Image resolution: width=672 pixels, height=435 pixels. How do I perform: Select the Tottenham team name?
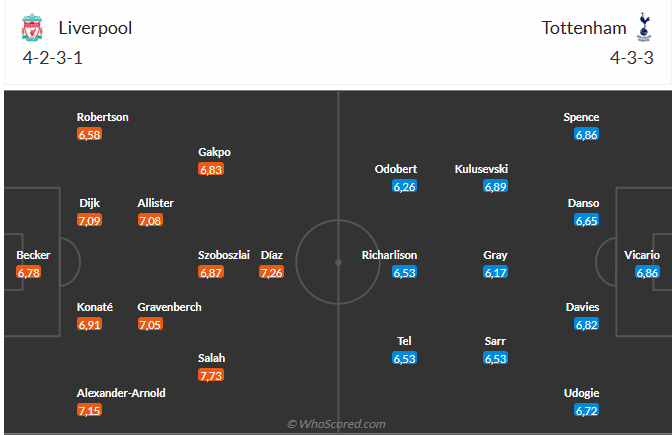tap(584, 28)
